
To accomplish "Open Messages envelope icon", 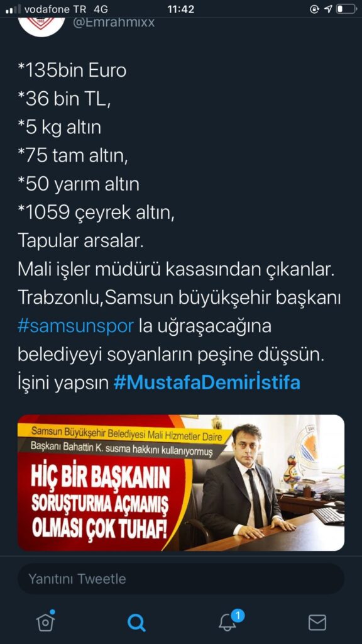I will pos(317,623).
